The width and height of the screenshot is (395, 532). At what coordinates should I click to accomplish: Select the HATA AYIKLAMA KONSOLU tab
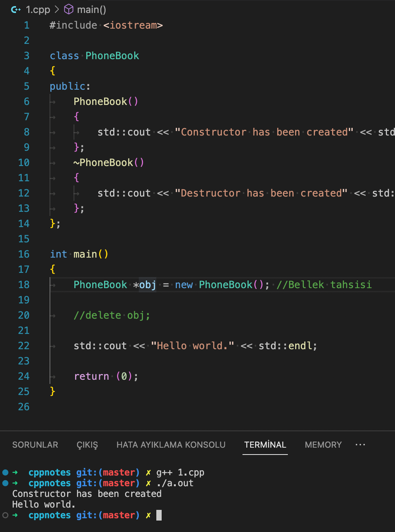click(x=170, y=445)
